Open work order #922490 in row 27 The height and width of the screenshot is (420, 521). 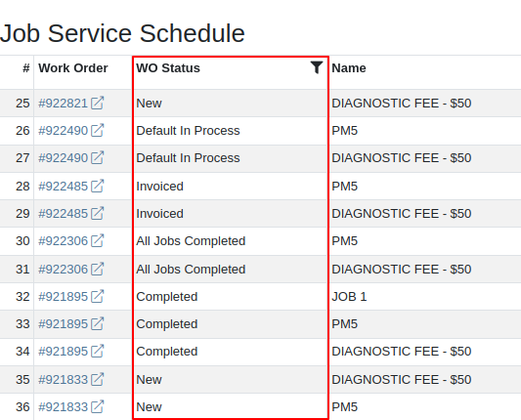click(63, 158)
